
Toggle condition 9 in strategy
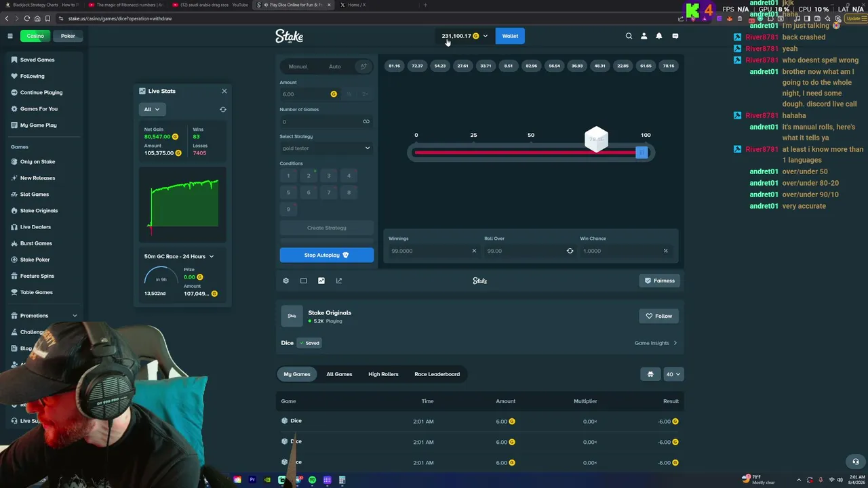[288, 209]
